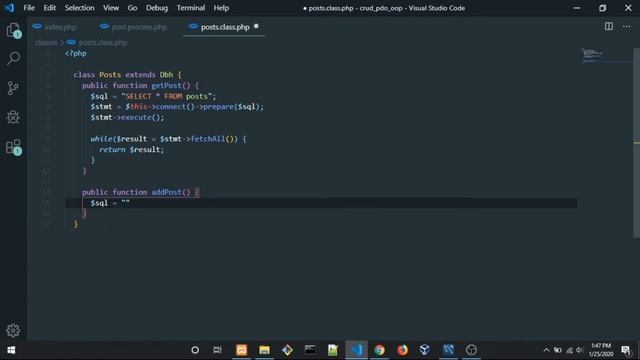Open the Help menu

[221, 8]
